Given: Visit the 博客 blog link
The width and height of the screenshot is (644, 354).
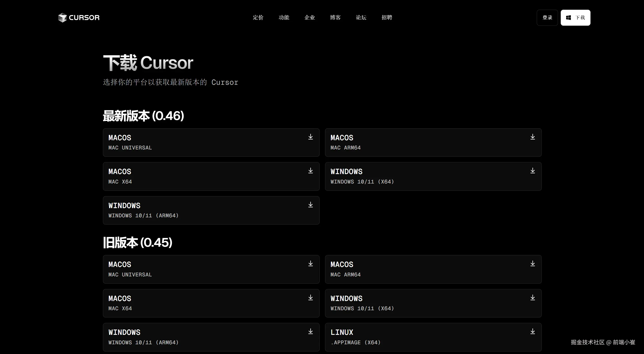Looking at the screenshot, I should [335, 18].
